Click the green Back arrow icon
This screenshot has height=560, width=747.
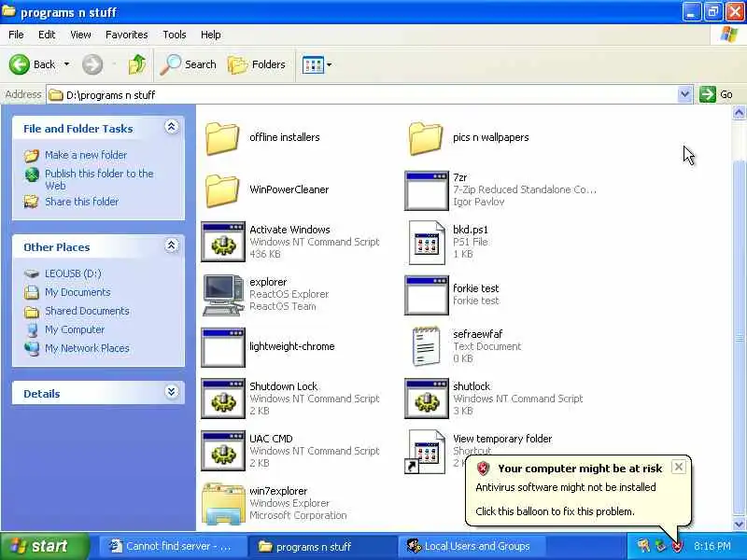click(x=19, y=64)
